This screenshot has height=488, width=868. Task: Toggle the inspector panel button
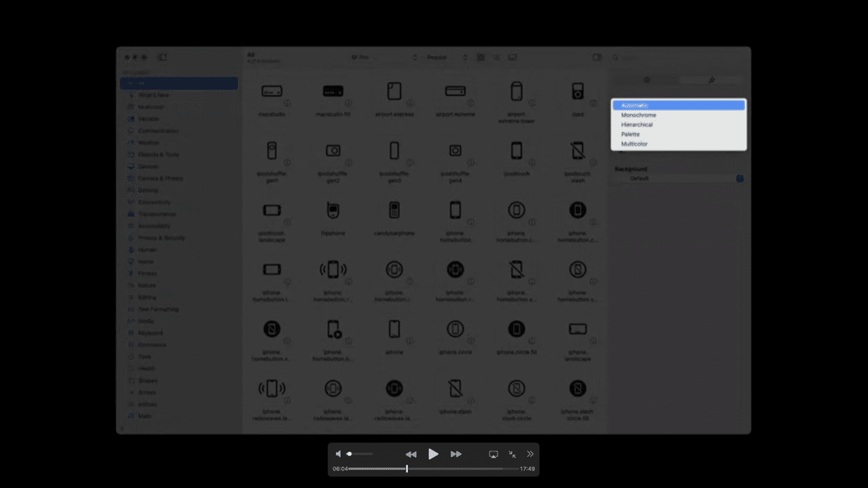click(597, 57)
